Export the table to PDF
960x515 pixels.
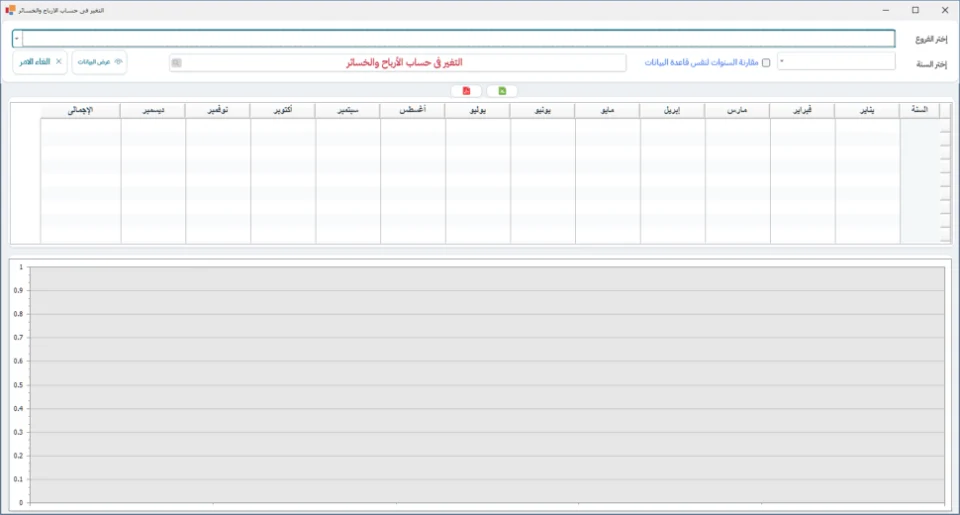[x=467, y=91]
